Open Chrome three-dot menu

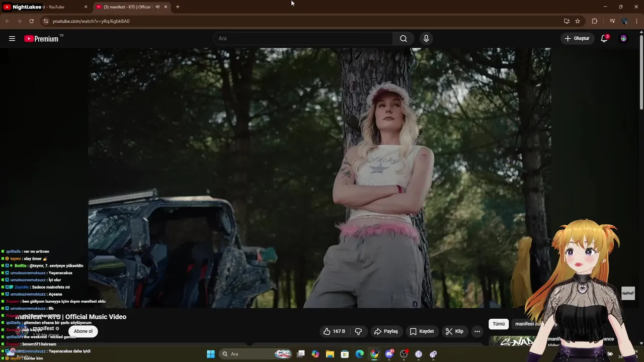click(637, 21)
